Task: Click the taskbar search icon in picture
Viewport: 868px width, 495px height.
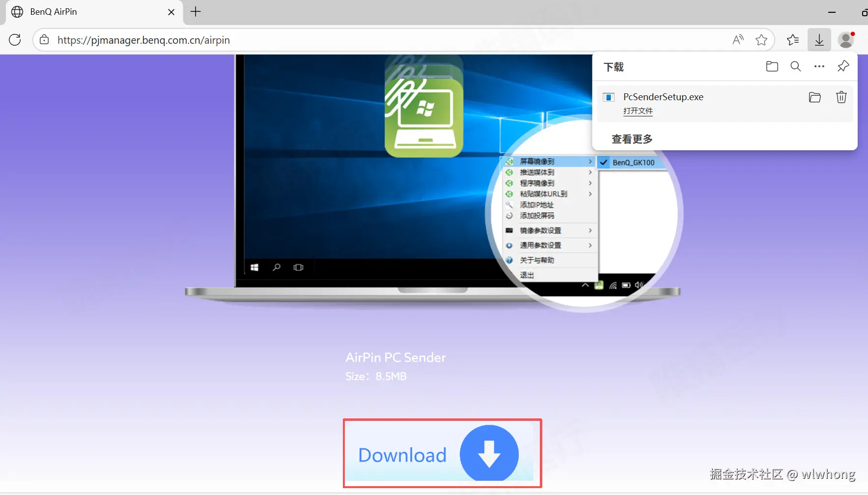Action: tap(277, 267)
